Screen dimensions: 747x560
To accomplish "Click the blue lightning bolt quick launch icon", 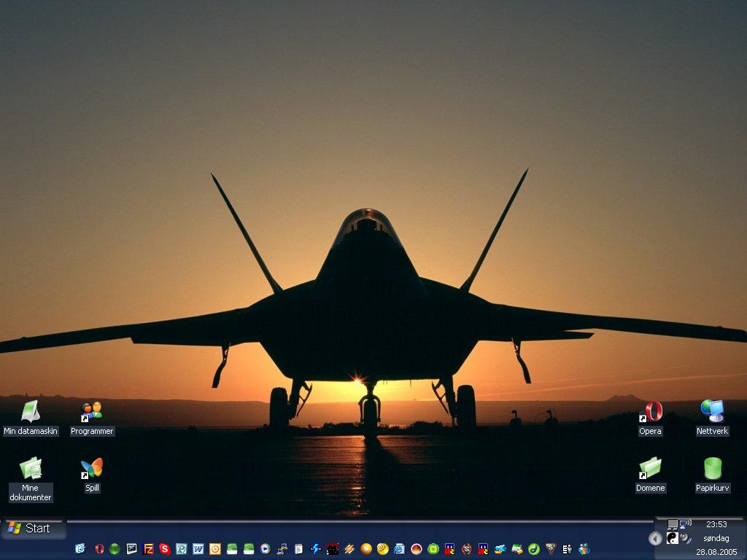I will (315, 548).
